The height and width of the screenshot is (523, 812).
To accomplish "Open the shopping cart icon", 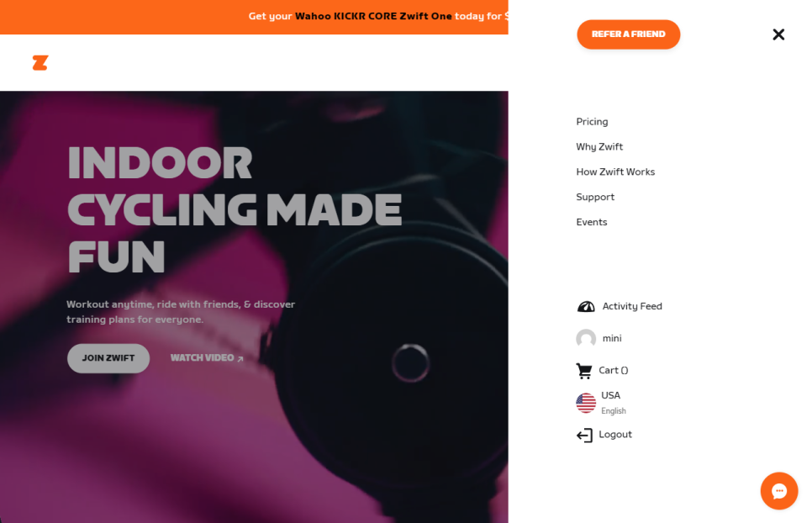I will (584, 371).
